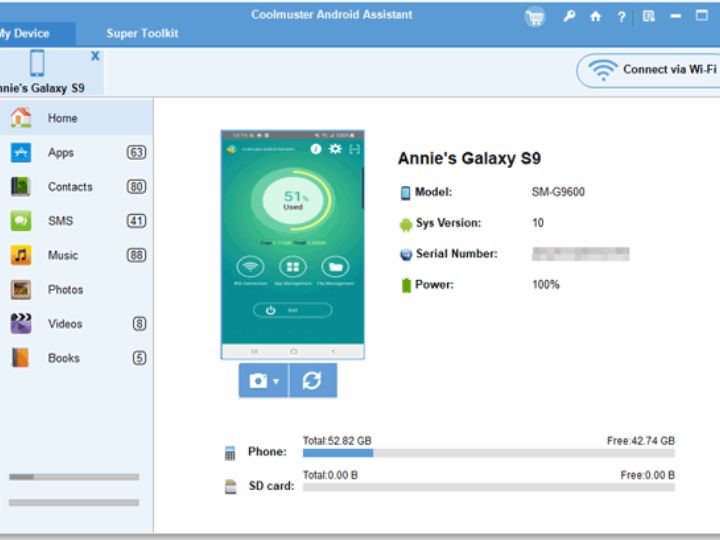The image size is (720, 540).
Task: Click the Android Sys Version icon
Action: [x=406, y=225]
